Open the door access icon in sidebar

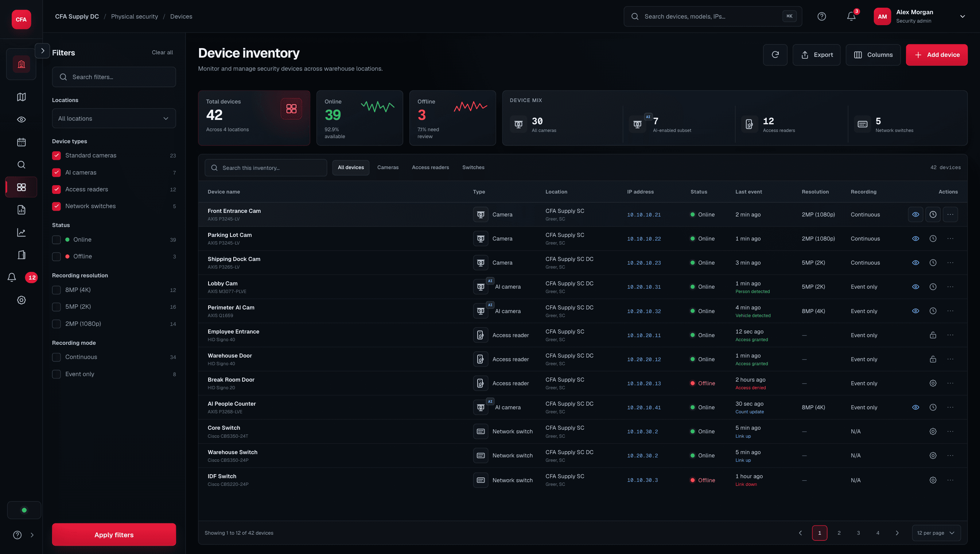click(x=21, y=255)
